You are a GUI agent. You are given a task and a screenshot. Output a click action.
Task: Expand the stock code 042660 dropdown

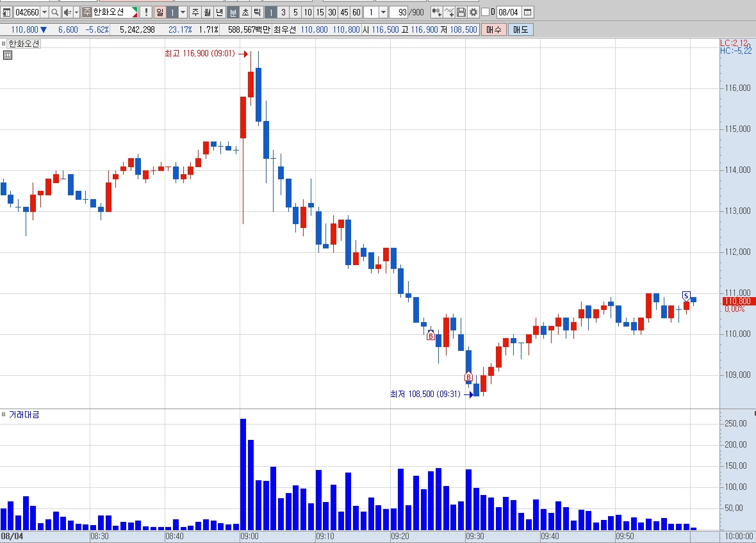[x=44, y=12]
